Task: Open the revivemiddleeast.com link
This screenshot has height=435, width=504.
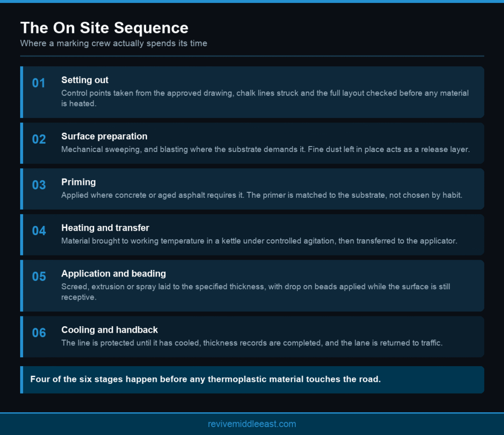Action: click(x=252, y=424)
